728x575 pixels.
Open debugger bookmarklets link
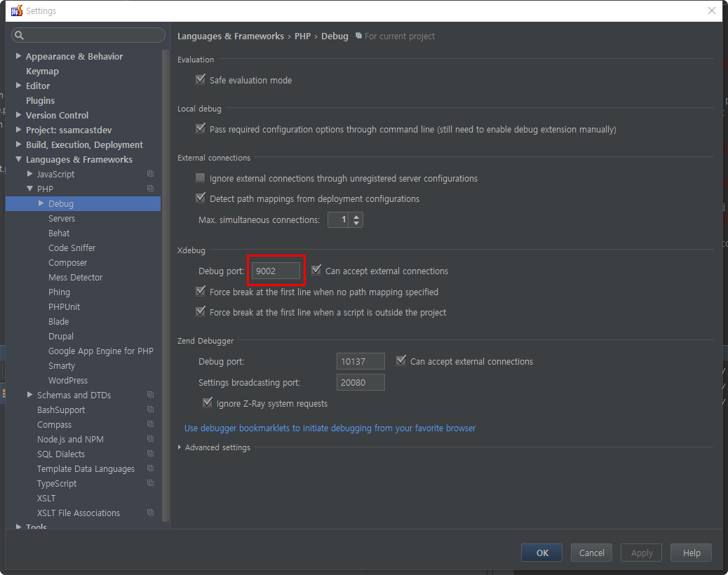(x=330, y=428)
